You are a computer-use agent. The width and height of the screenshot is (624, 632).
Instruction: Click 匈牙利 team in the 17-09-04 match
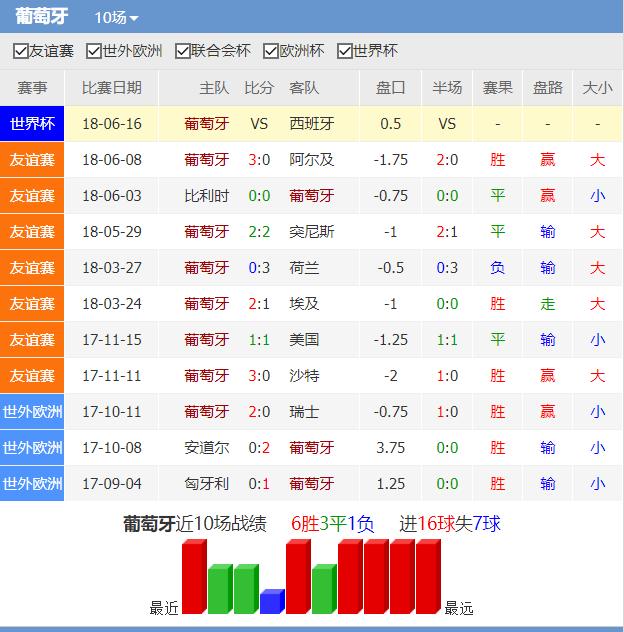click(207, 484)
